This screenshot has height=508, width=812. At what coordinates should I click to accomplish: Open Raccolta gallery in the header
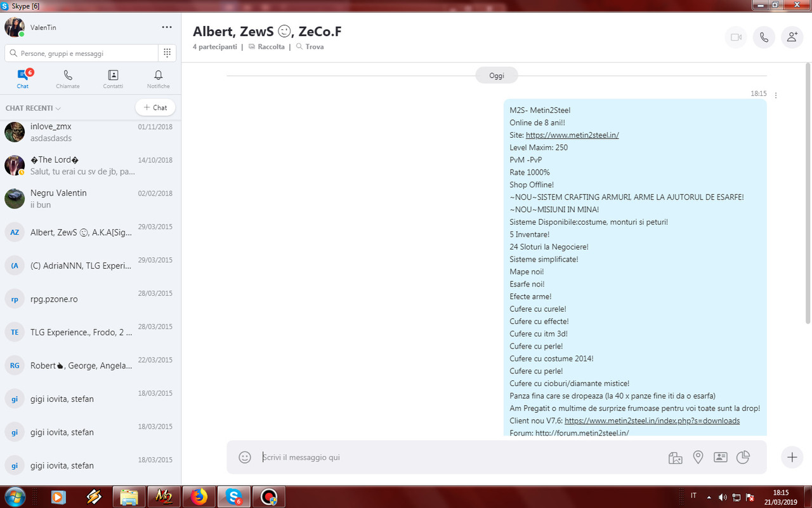[x=266, y=47]
